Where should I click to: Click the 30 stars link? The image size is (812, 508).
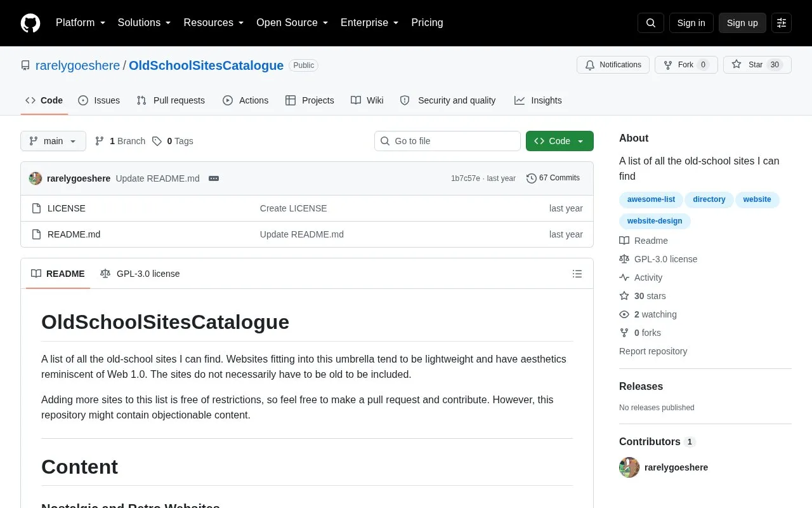pyautogui.click(x=643, y=296)
